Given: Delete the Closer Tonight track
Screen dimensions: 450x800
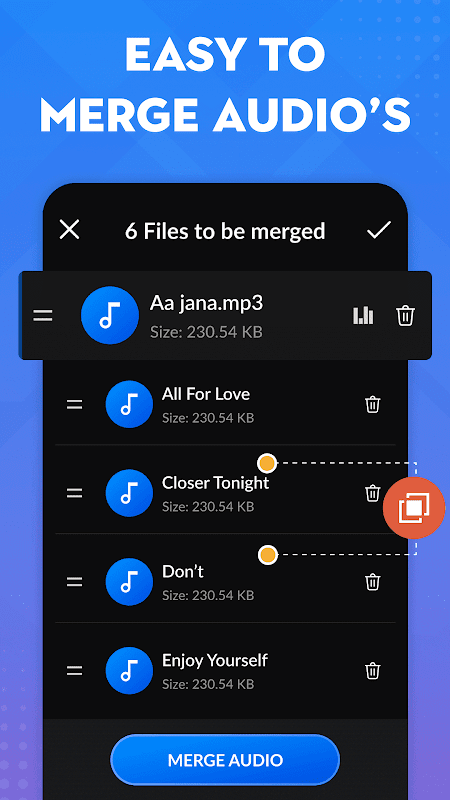Looking at the screenshot, I should point(372,493).
